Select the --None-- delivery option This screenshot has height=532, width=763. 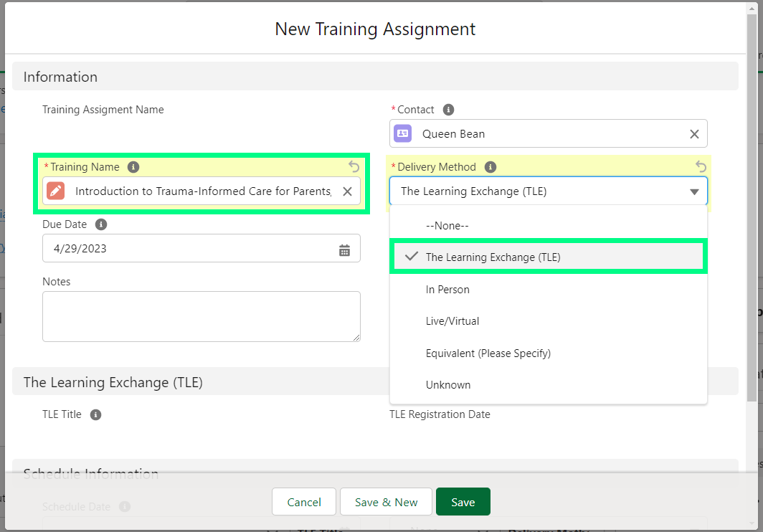click(x=447, y=225)
